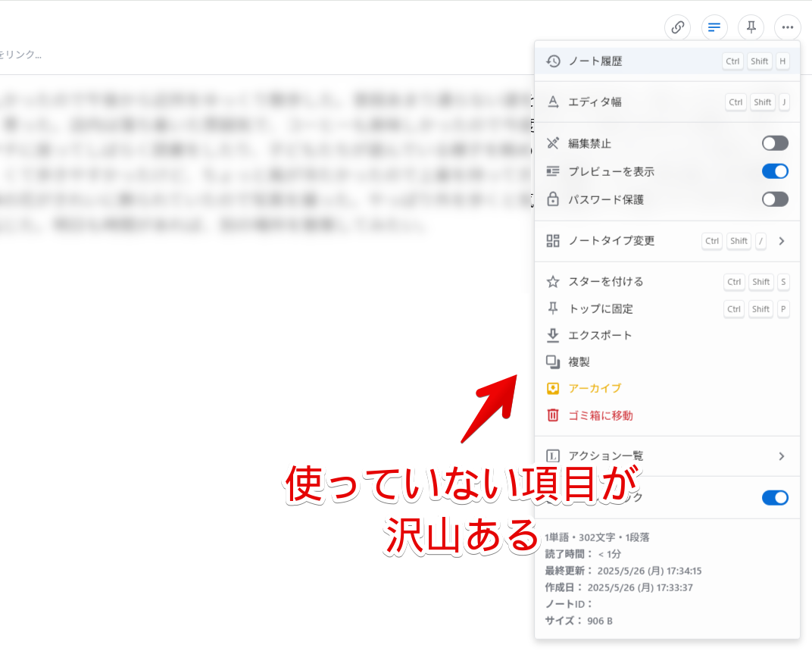Open ノート履歴 (note history)
The image size is (812, 670).
(x=667, y=61)
